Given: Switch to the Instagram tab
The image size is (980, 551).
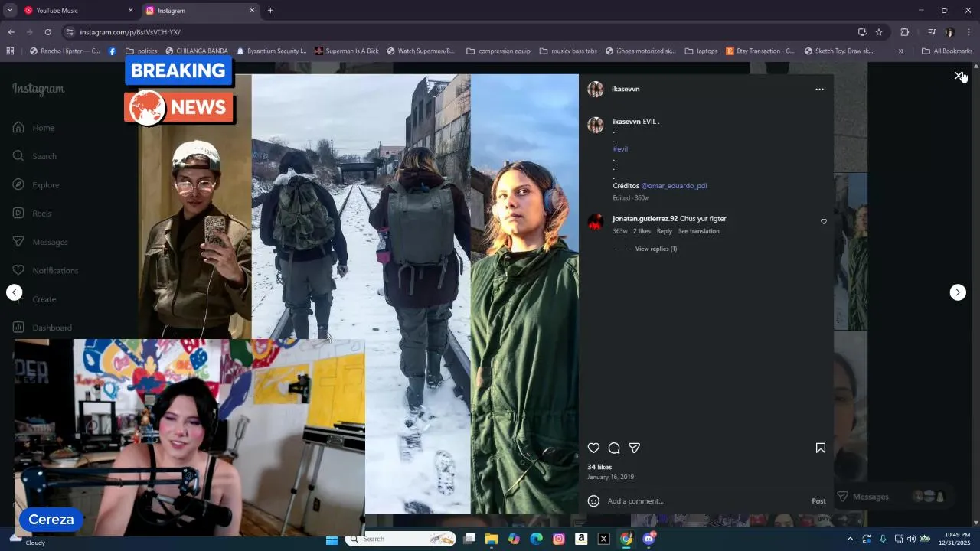Looking at the screenshot, I should pyautogui.click(x=199, y=11).
